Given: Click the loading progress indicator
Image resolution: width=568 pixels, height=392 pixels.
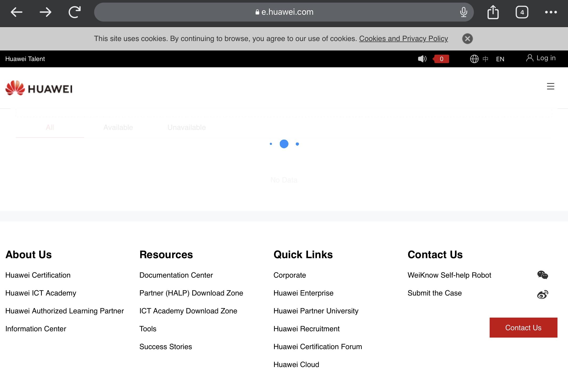Looking at the screenshot, I should pyautogui.click(x=284, y=144).
